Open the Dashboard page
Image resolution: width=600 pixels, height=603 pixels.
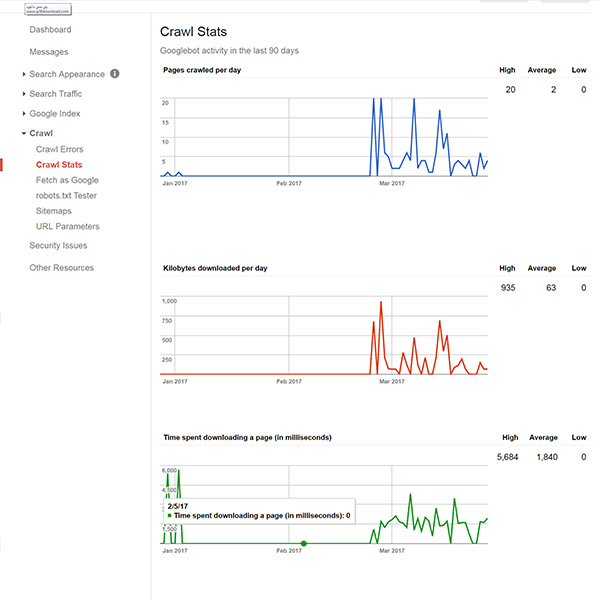tap(50, 30)
